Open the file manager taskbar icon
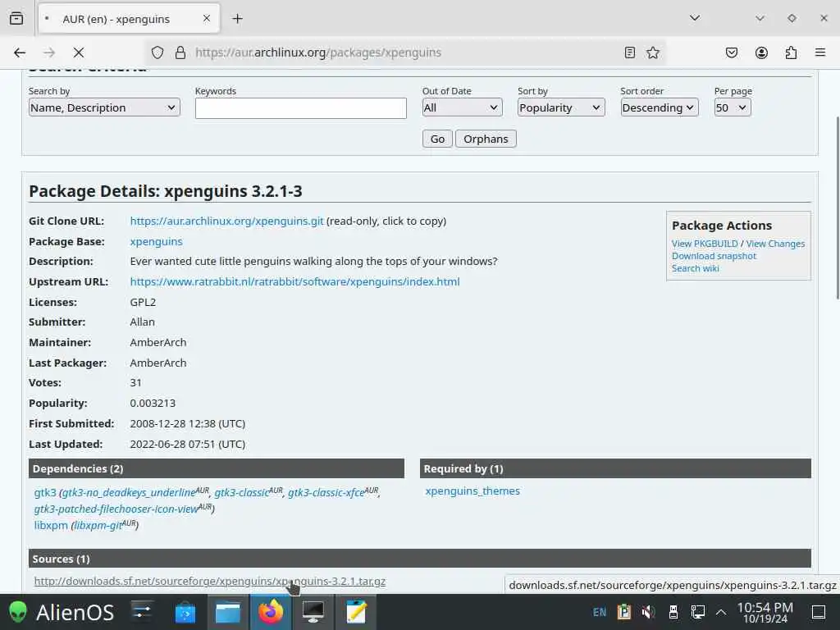 coord(228,612)
